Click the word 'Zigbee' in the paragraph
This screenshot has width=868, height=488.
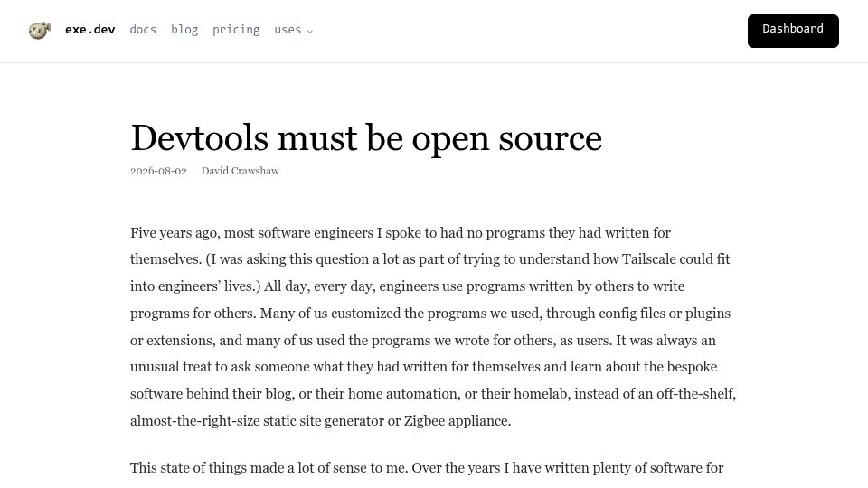click(424, 421)
